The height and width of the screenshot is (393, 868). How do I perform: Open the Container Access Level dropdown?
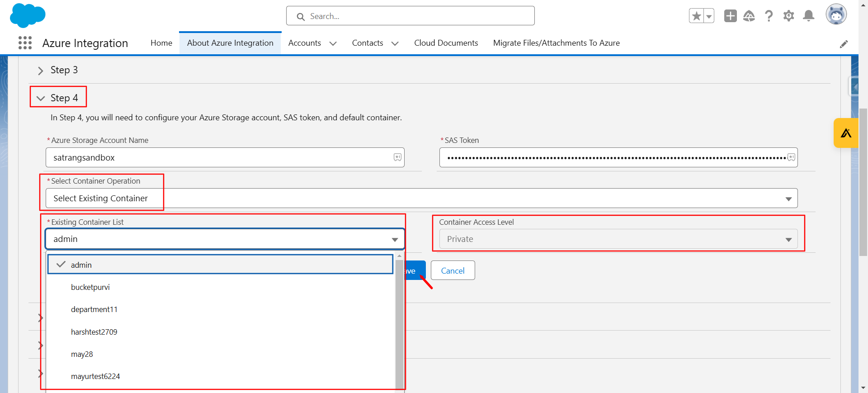[x=618, y=239]
